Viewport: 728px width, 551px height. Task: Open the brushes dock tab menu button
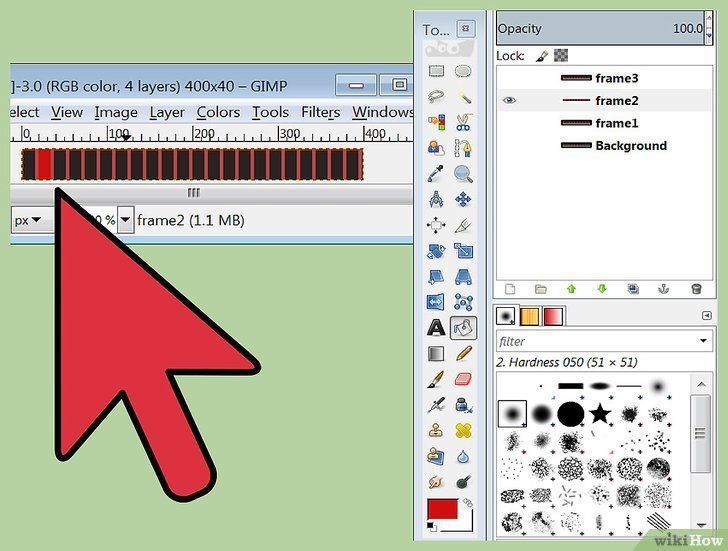[706, 316]
